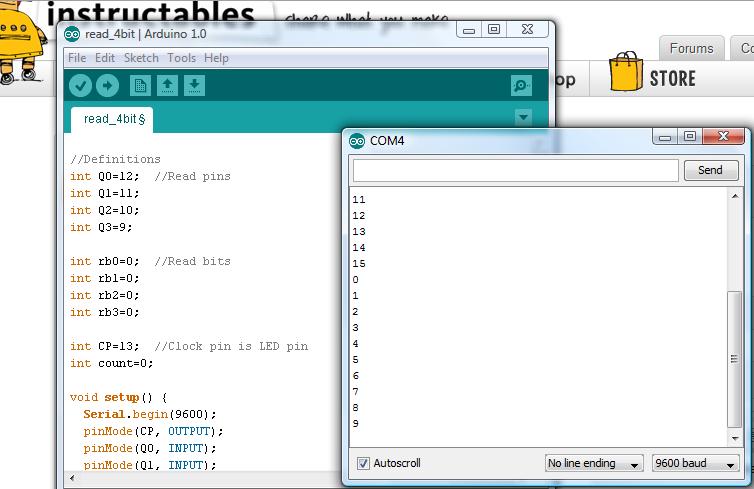Click the serial monitor vertical scrollbar thumb

735,359
